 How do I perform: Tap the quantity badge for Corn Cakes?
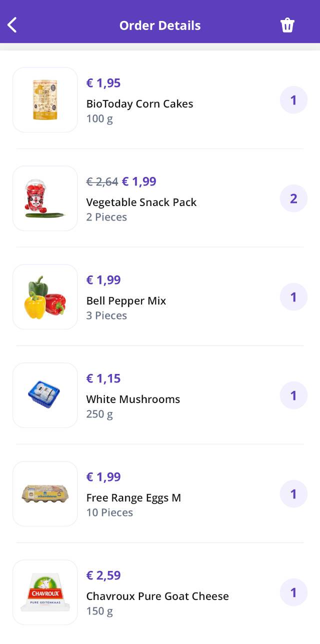point(293,100)
